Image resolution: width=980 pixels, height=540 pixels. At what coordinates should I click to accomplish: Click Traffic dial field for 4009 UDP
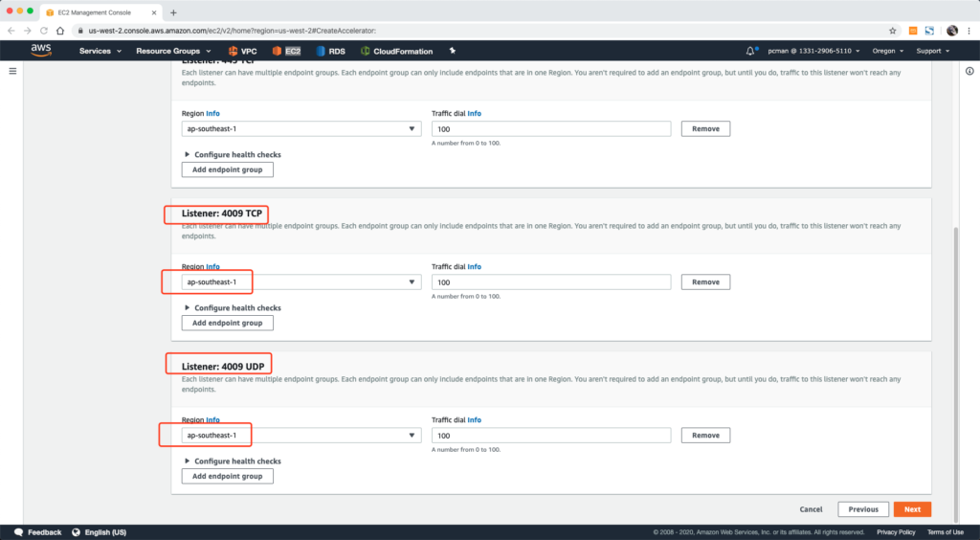[x=550, y=436]
